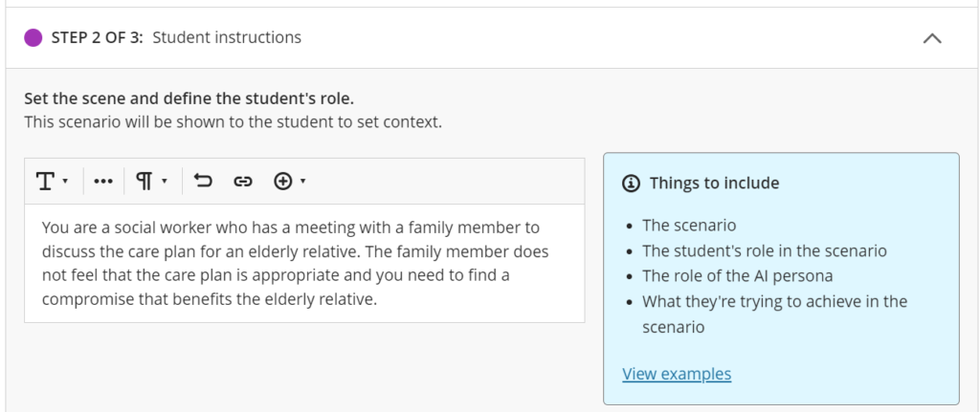Collapse the Student instructions step panel
Viewport: 980px width, 412px height.
pos(932,38)
